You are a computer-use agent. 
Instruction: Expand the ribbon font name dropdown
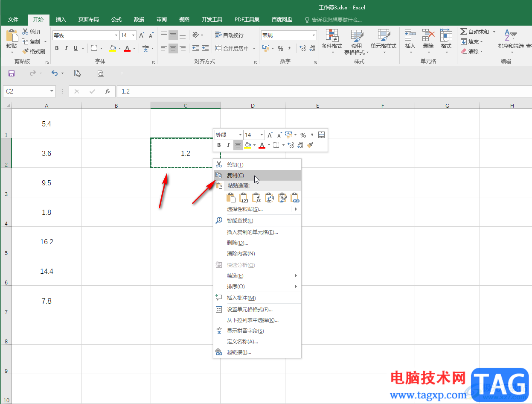click(116, 35)
